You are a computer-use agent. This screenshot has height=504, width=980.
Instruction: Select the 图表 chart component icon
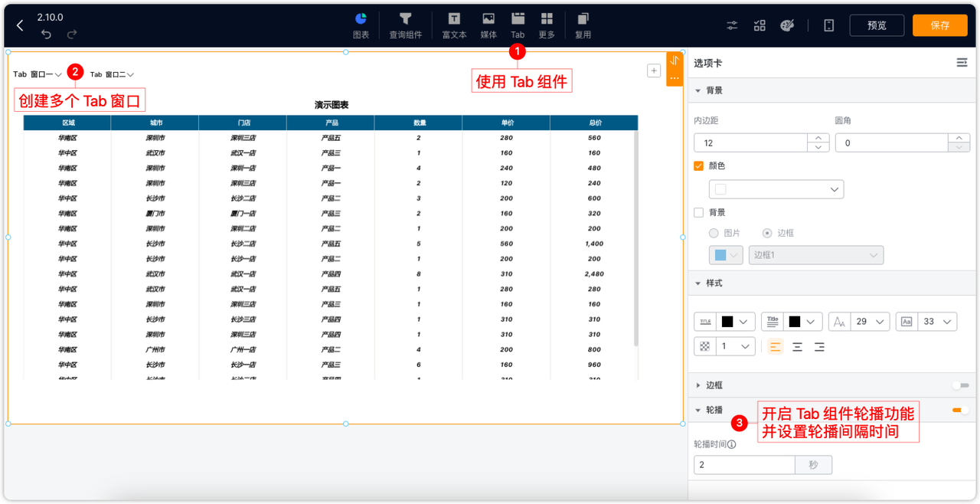click(360, 23)
